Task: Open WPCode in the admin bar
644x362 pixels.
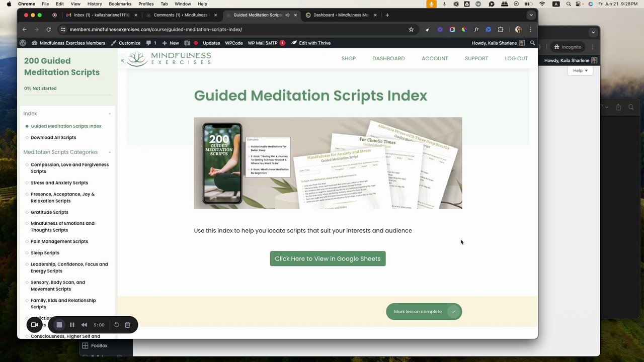Action: click(234, 43)
